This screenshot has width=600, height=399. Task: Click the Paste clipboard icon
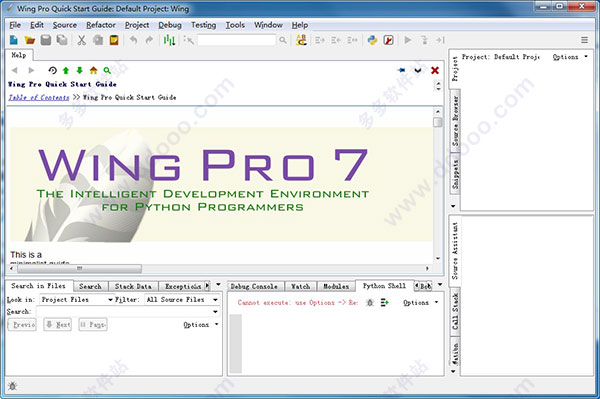pyautogui.click(x=114, y=40)
